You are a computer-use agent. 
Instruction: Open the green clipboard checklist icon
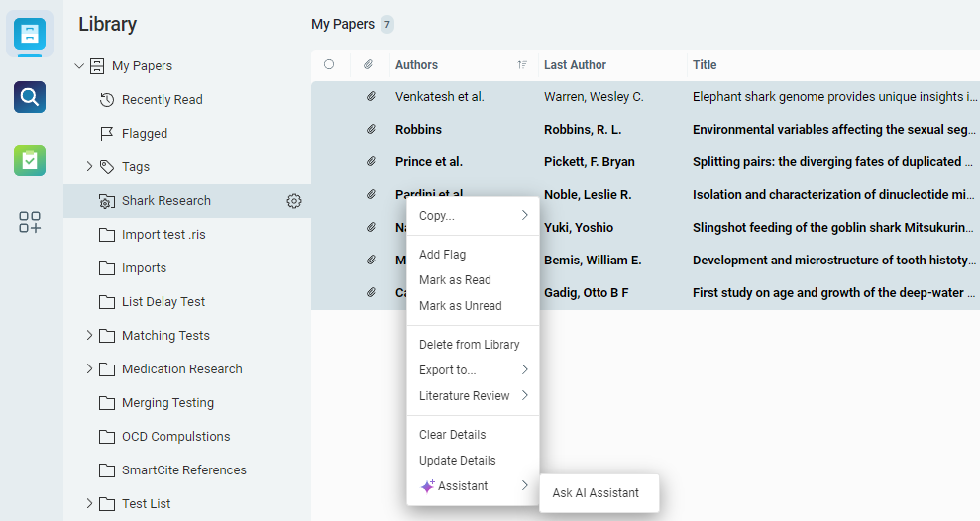tap(30, 159)
